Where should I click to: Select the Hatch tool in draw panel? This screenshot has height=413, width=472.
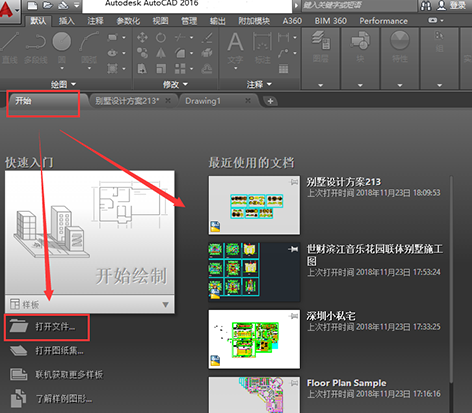click(x=113, y=69)
